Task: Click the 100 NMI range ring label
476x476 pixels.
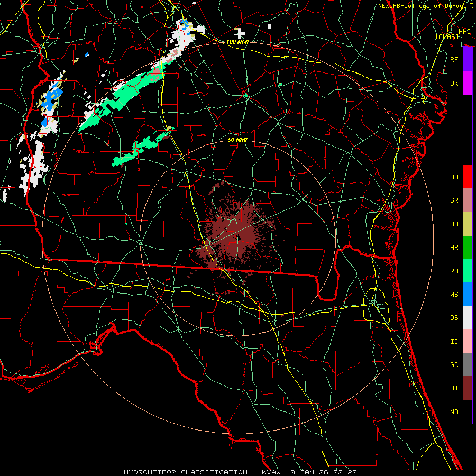Action: (237, 42)
